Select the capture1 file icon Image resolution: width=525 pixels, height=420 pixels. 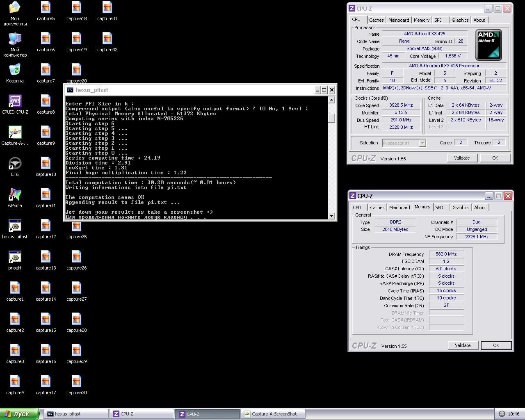click(x=15, y=291)
